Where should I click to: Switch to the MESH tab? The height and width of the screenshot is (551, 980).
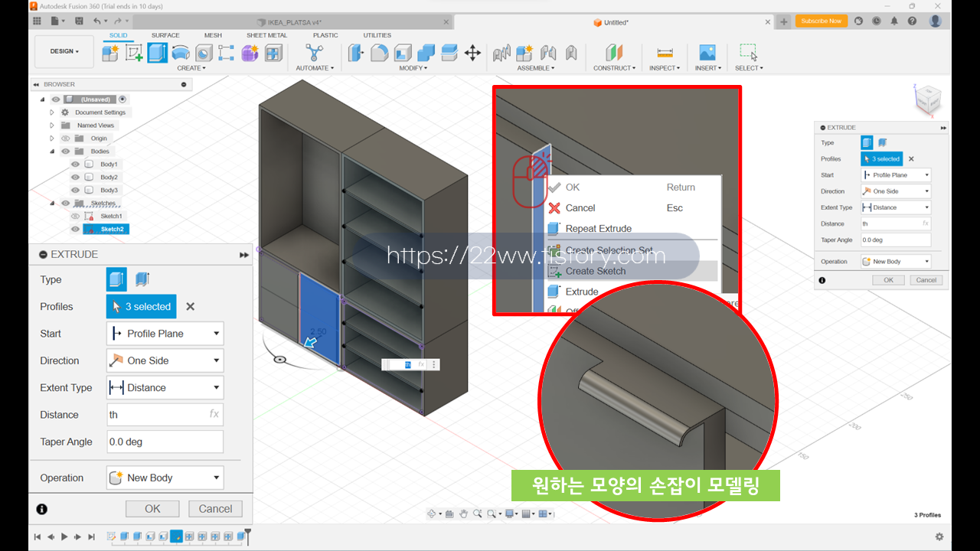pos(213,35)
